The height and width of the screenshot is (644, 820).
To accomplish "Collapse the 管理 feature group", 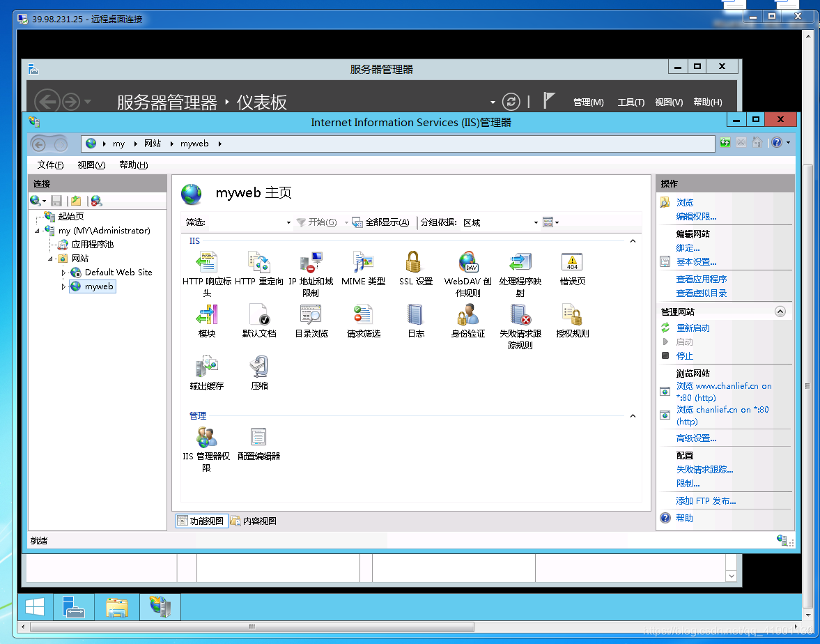I will (x=633, y=416).
